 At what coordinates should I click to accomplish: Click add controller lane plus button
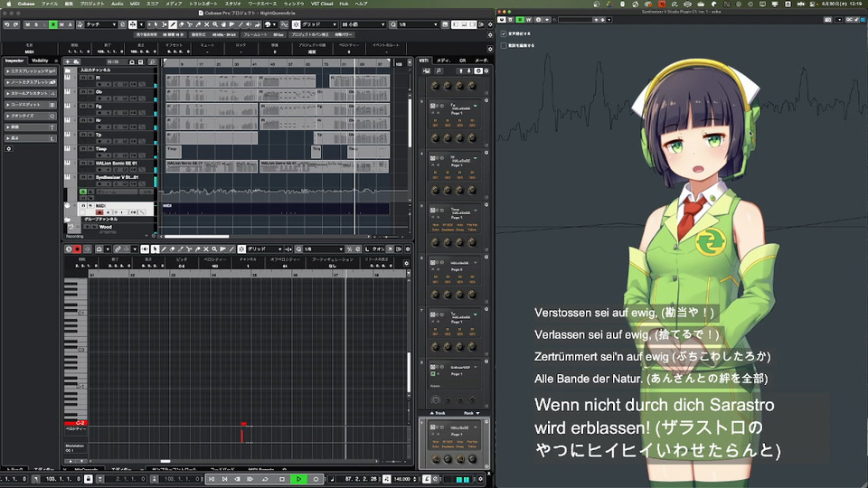pyautogui.click(x=70, y=461)
